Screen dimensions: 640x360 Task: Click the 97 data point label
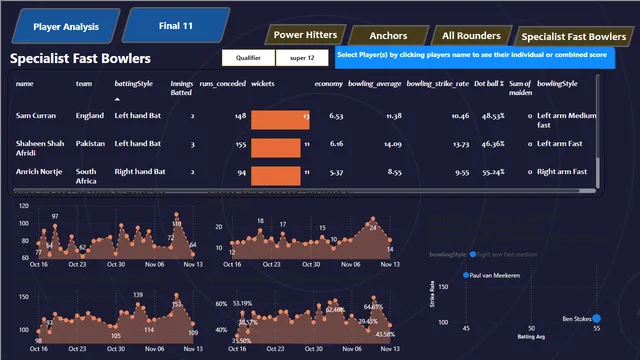[55, 216]
